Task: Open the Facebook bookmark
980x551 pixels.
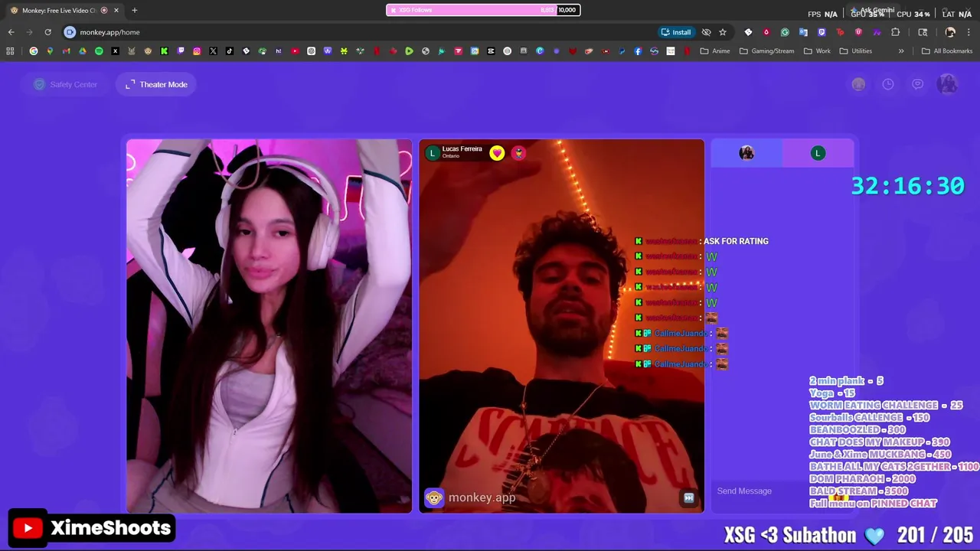Action: [x=638, y=51]
